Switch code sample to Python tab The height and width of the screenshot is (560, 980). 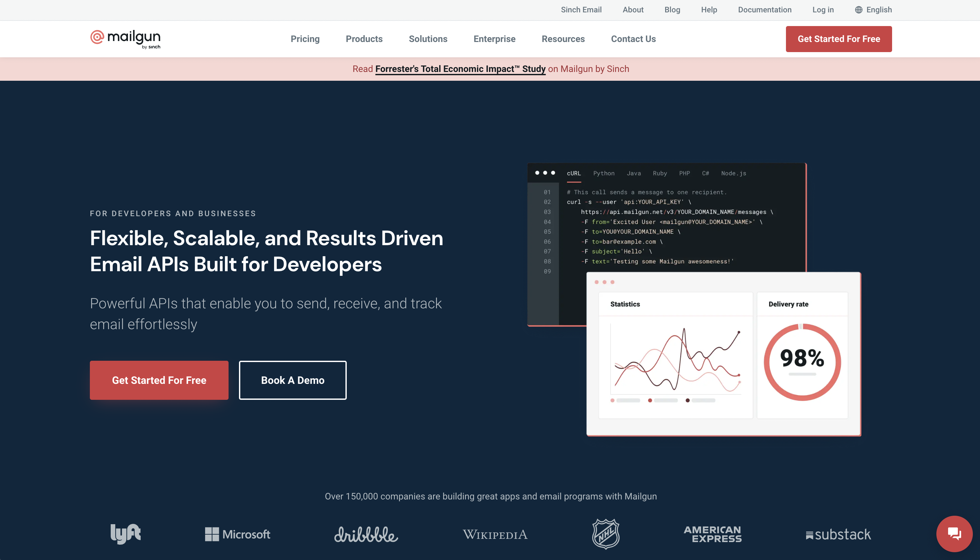603,174
